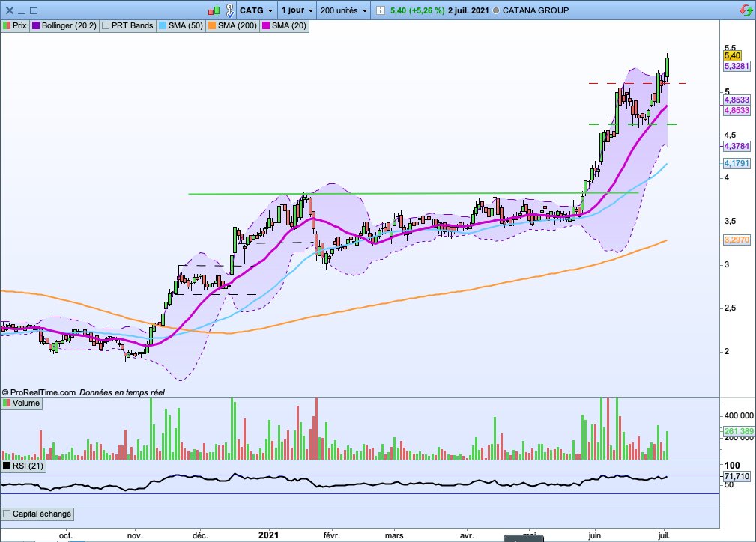Click the yellow 5,40 price marker
756x542 pixels.
click(x=731, y=54)
